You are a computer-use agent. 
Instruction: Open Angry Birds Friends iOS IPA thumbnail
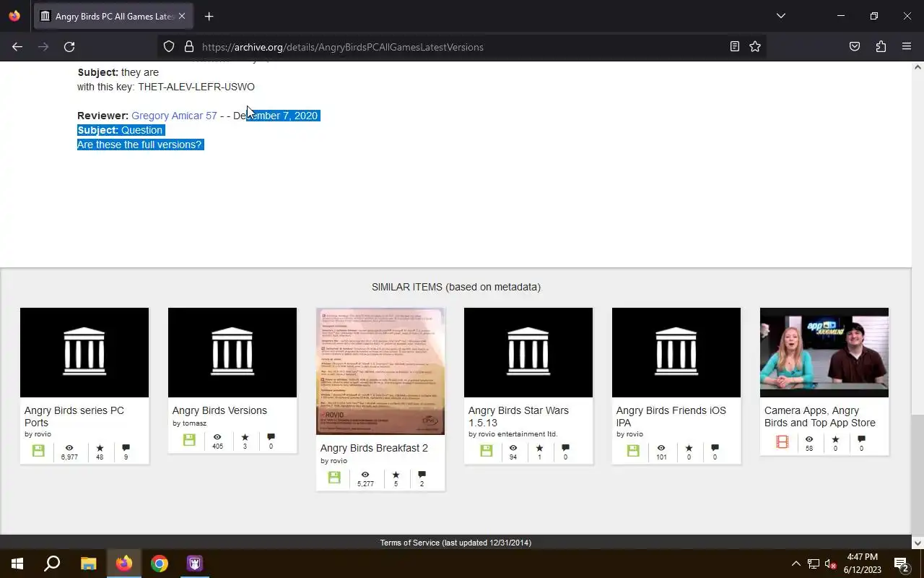click(676, 353)
